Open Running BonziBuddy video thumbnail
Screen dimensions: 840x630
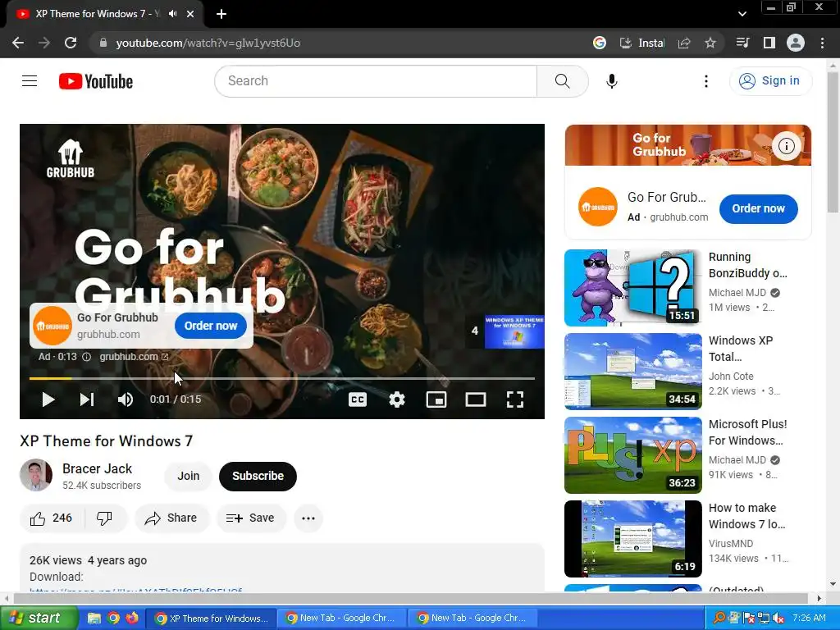coord(632,288)
